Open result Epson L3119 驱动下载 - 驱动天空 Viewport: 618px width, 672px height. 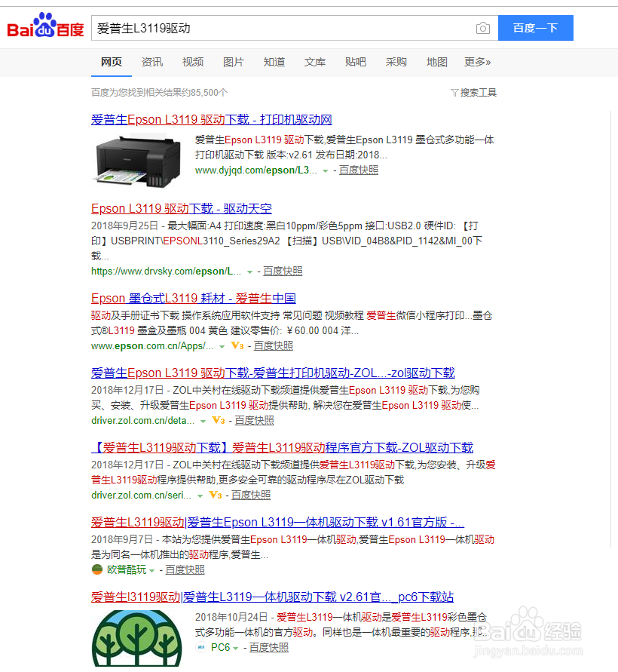coord(182,208)
